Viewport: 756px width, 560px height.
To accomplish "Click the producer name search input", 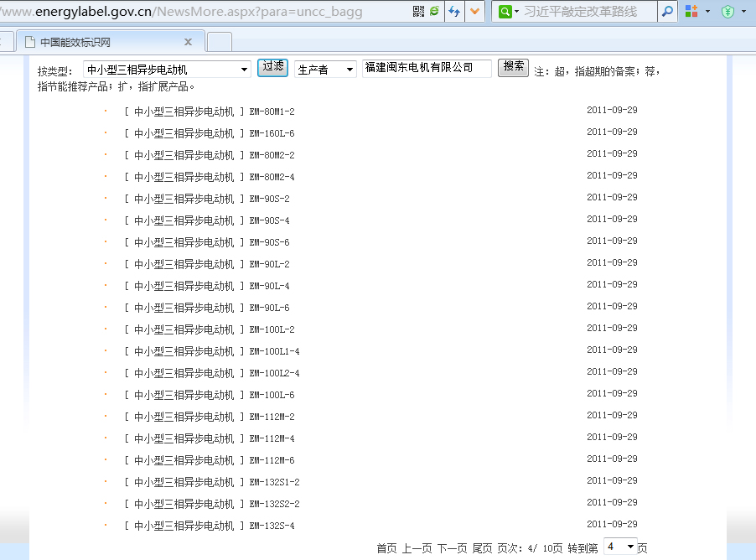I will click(427, 68).
